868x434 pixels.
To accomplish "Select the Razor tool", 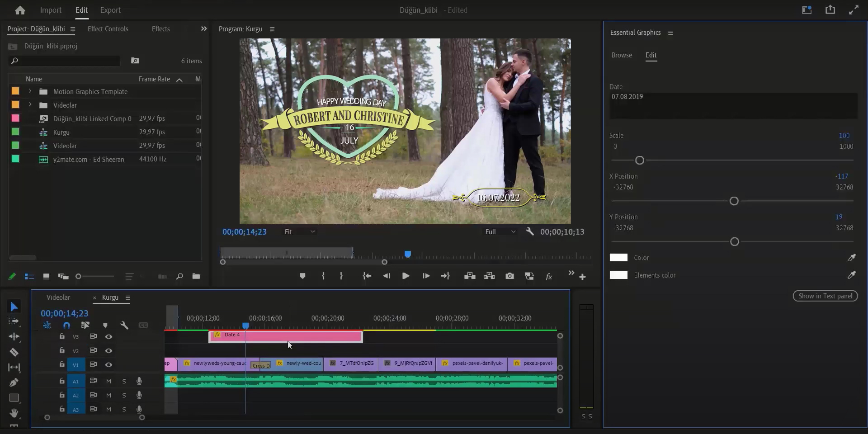I will coord(14,352).
